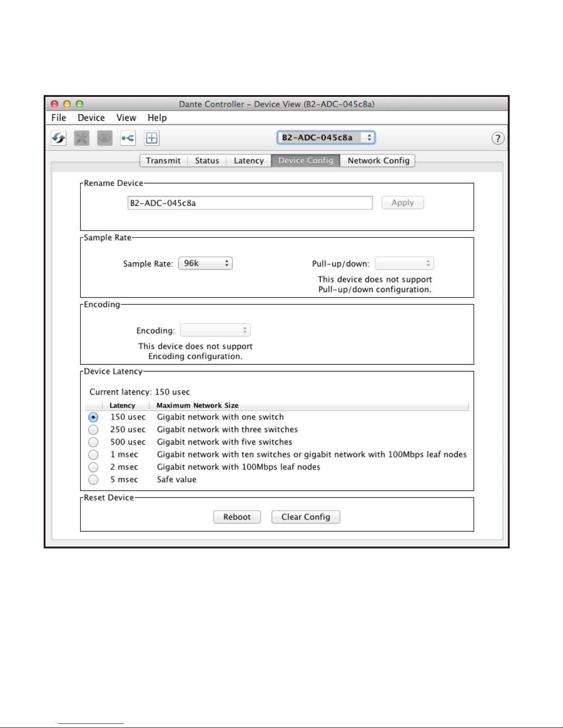This screenshot has width=563, height=728.
Task: Click the Refresh device information toolbar icon
Action: pyautogui.click(x=59, y=138)
